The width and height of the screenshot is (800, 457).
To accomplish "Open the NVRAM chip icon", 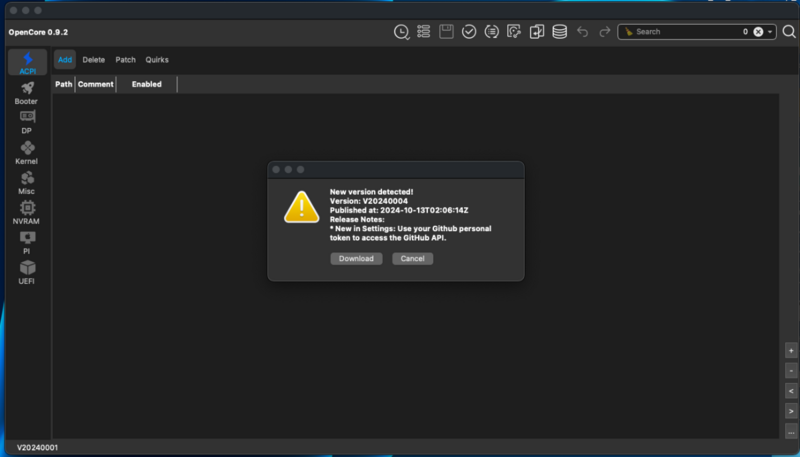I will pos(27,208).
